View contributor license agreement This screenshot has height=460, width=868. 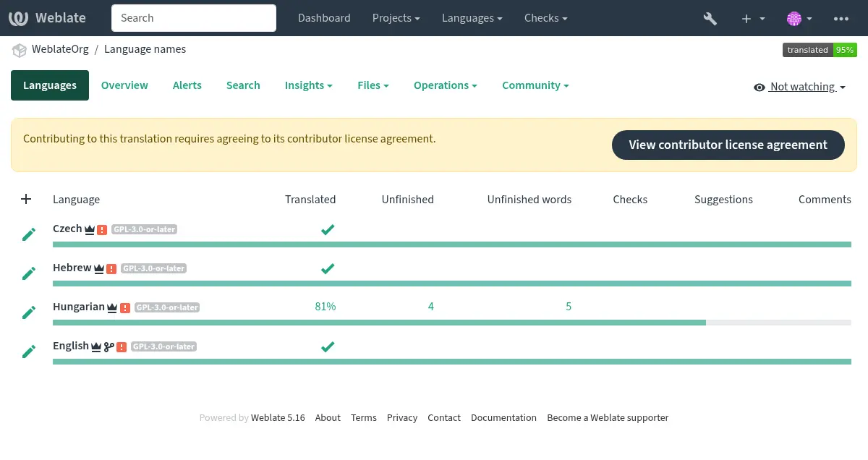[728, 145]
